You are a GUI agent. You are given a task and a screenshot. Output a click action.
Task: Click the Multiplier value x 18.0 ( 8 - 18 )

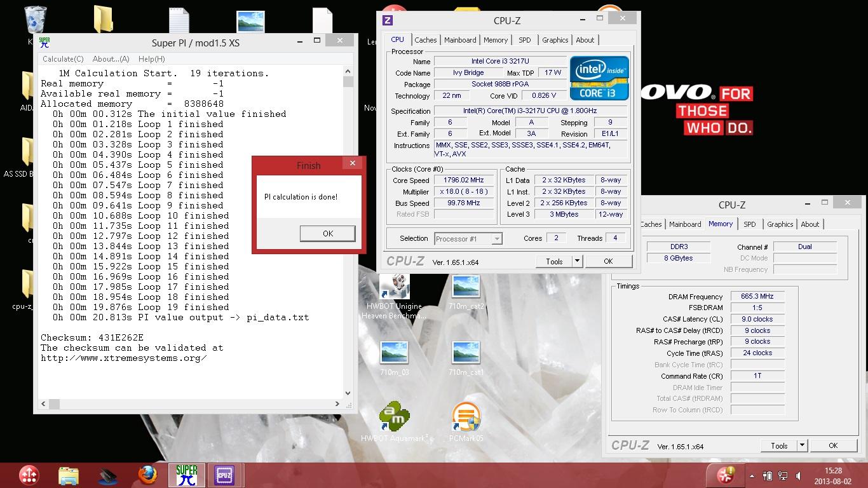pyautogui.click(x=464, y=191)
